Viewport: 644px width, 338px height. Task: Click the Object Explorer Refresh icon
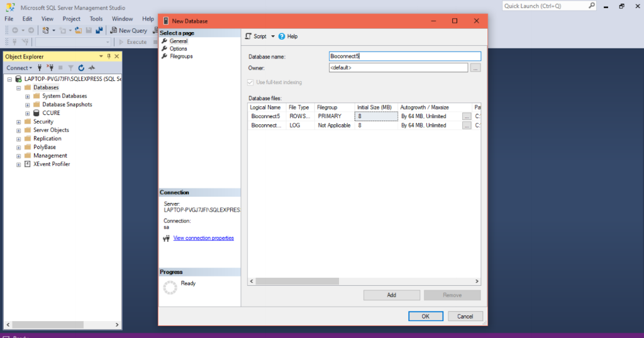point(81,68)
